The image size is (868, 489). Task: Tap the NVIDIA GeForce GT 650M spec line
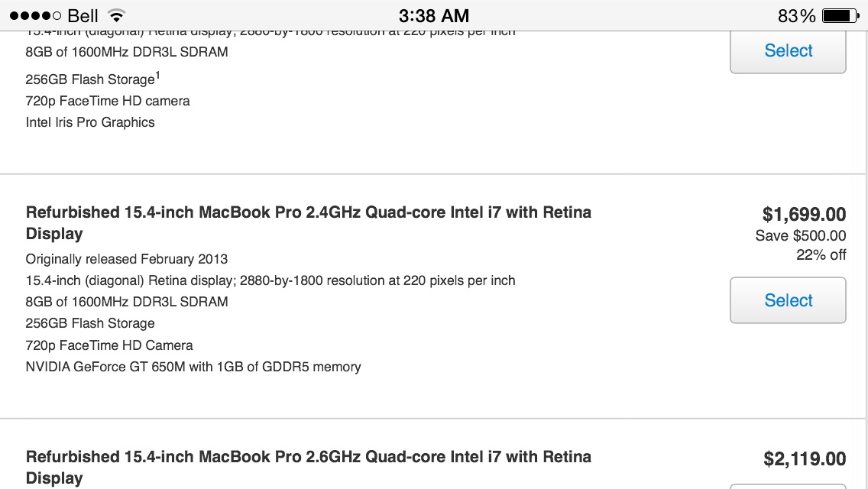click(193, 367)
